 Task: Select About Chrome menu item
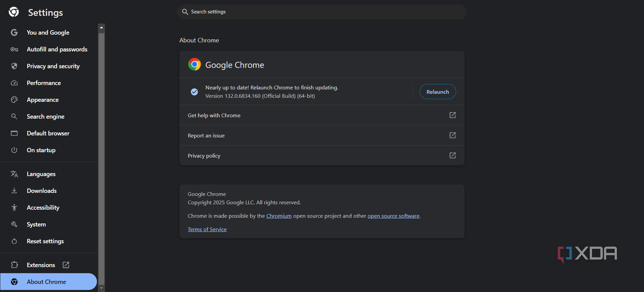[x=49, y=282]
